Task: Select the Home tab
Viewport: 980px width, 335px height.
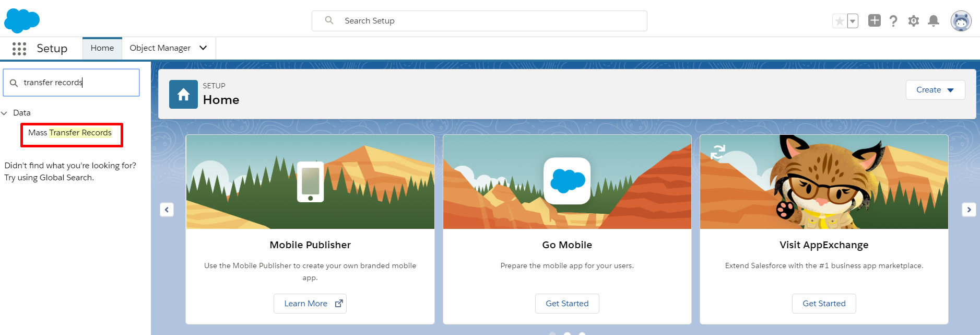Action: click(x=102, y=48)
